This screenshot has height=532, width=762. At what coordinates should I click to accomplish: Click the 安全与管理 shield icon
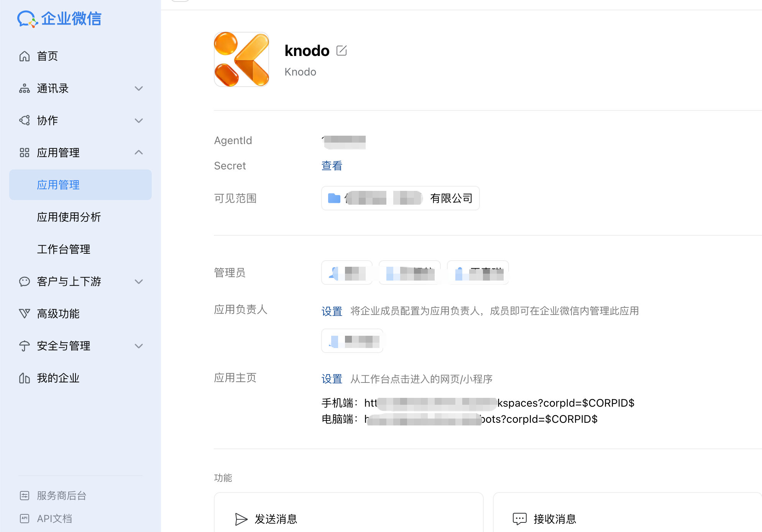click(x=25, y=346)
